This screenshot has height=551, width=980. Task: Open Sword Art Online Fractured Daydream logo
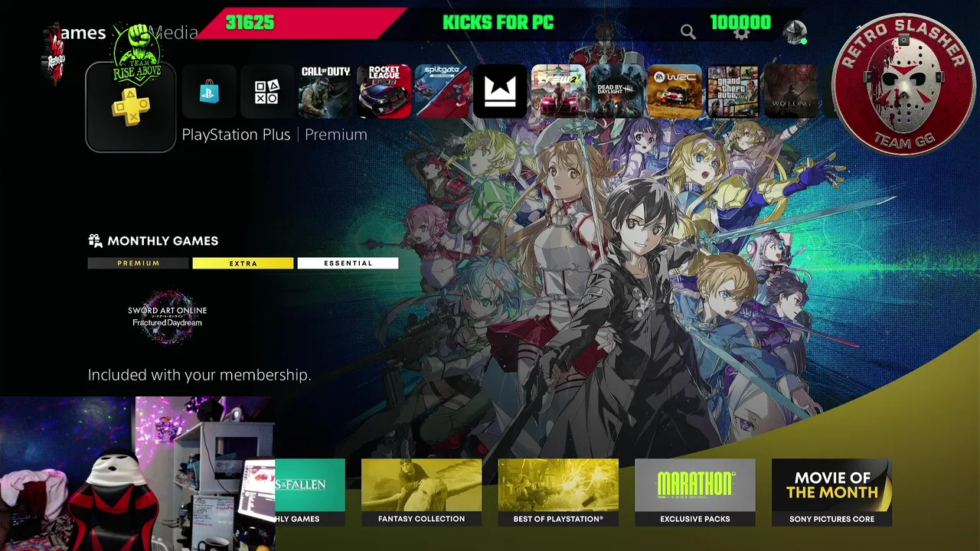167,316
